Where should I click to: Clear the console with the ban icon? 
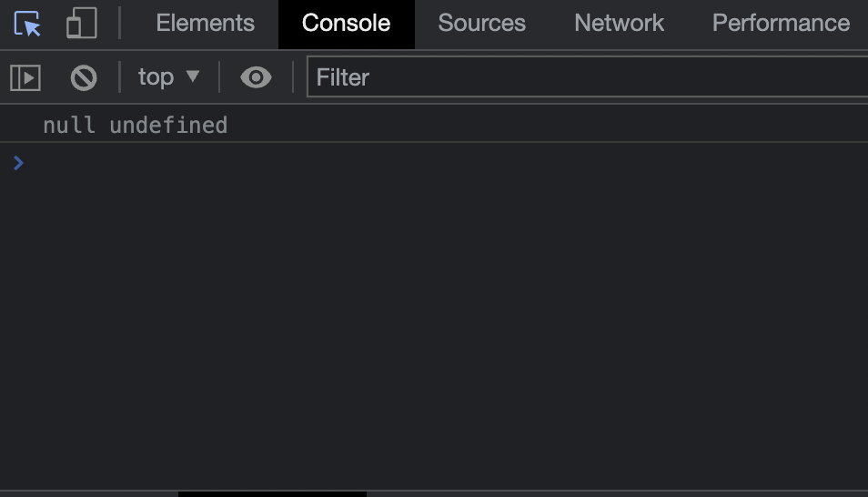84,77
